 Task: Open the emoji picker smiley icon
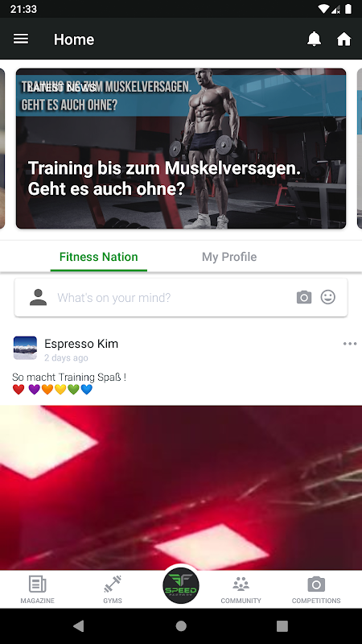click(328, 297)
